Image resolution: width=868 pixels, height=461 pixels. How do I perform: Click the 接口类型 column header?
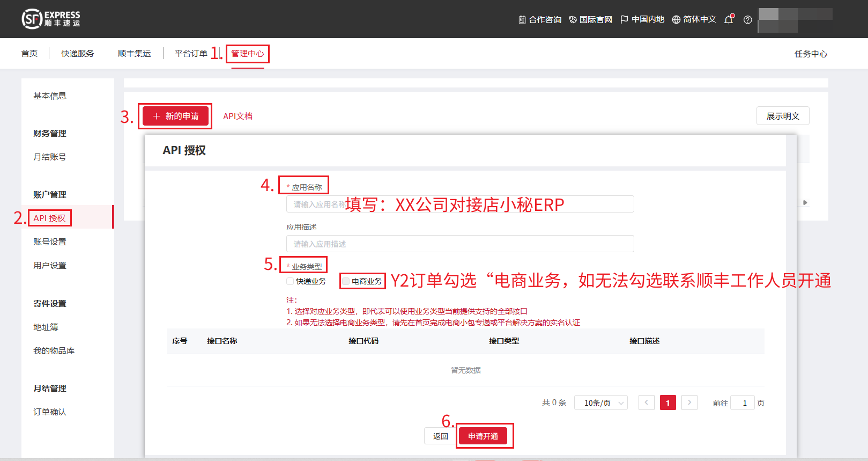coord(504,341)
